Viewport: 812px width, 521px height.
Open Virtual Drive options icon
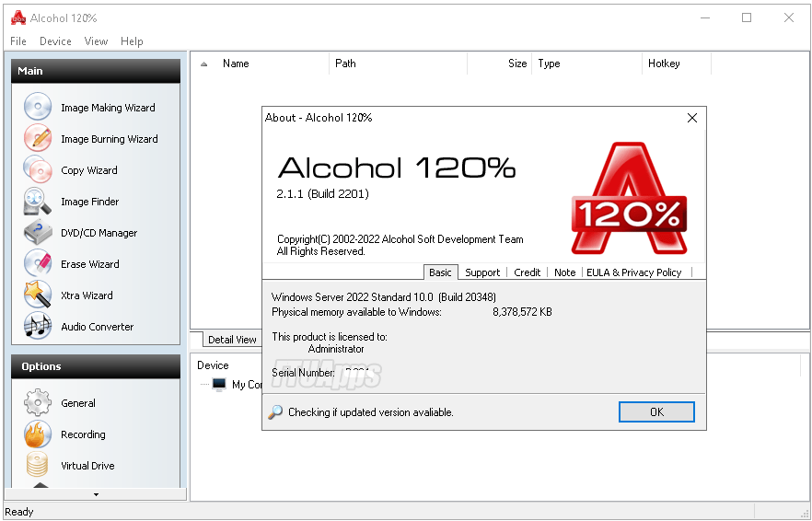[x=38, y=466]
